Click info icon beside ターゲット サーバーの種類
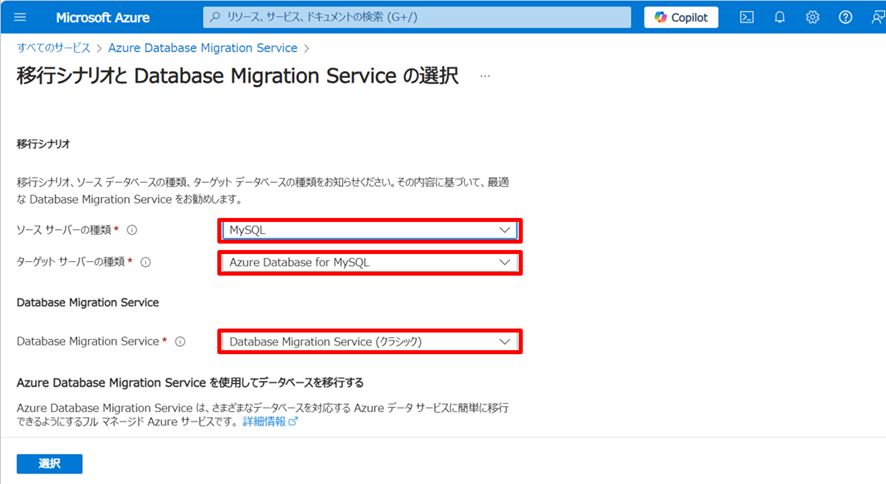 click(145, 262)
